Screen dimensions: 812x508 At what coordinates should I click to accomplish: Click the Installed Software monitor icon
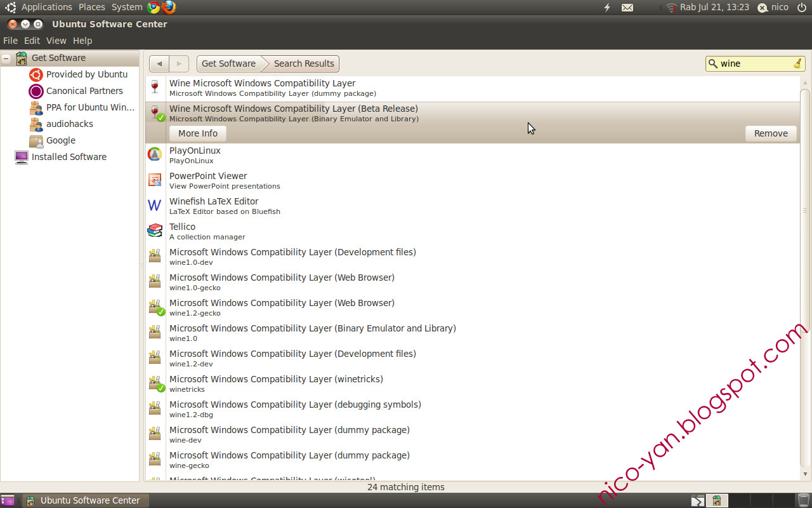click(x=22, y=157)
